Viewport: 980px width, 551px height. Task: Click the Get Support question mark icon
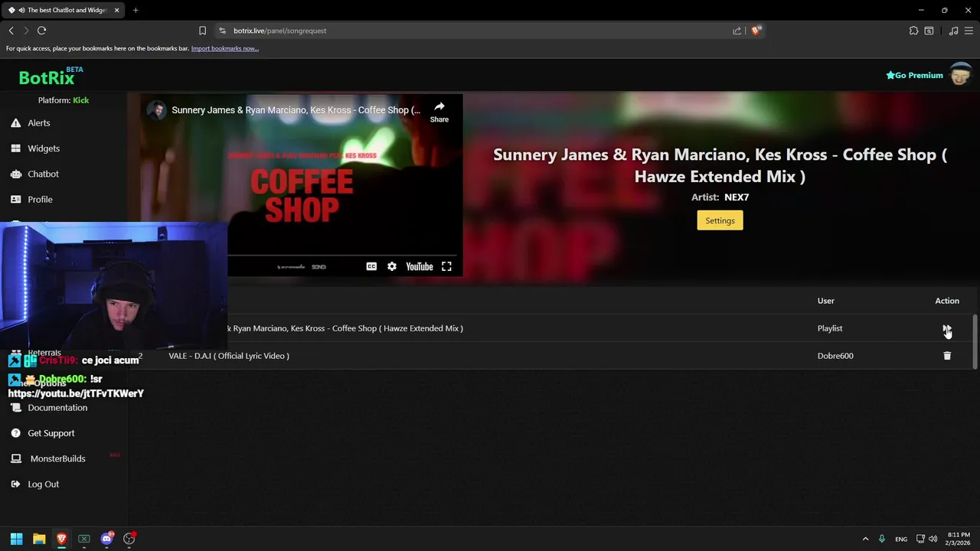[15, 433]
